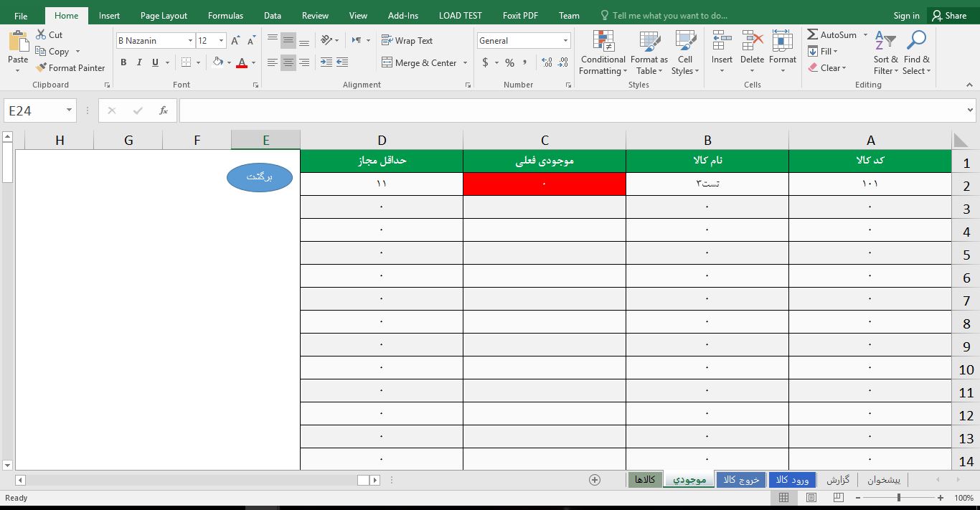Toggle Italic formatting
Viewport: 980px width, 510px height.
tap(139, 62)
